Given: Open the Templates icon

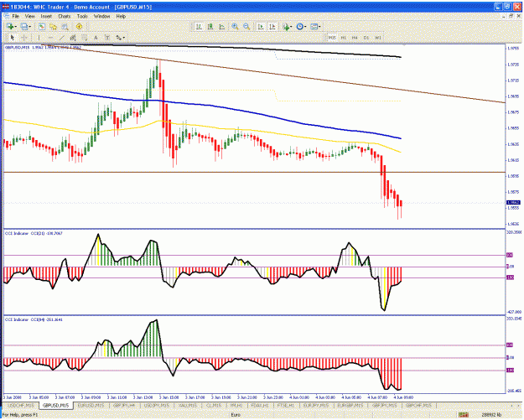Looking at the screenshot, I should click(314, 27).
